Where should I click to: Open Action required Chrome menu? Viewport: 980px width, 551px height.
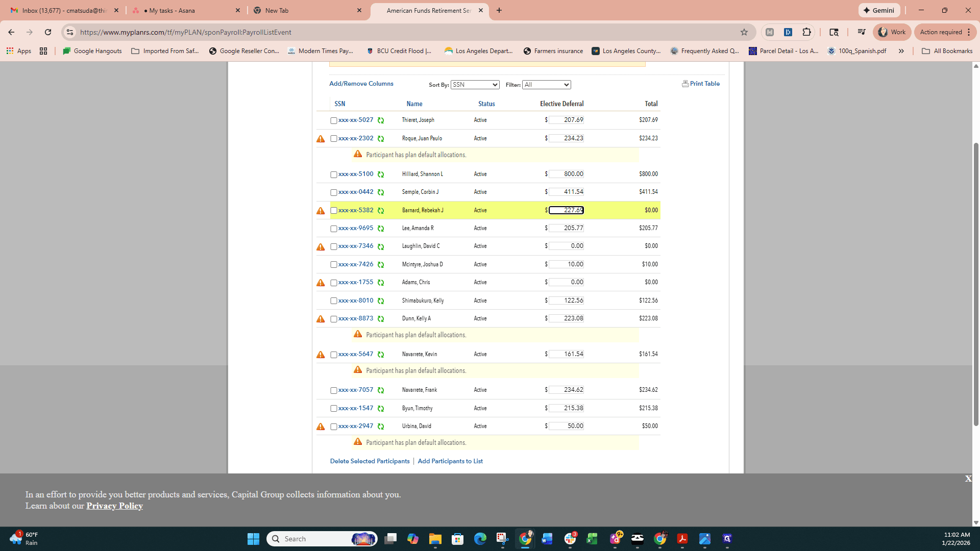945,32
